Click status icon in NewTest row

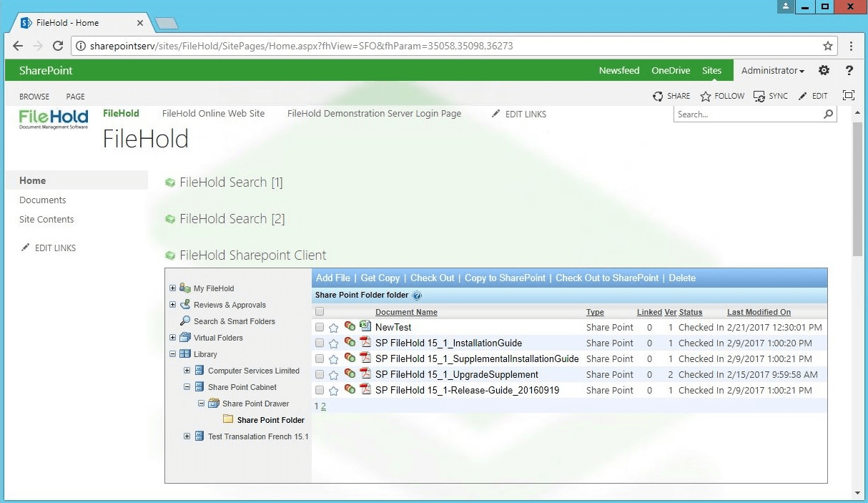pos(350,326)
